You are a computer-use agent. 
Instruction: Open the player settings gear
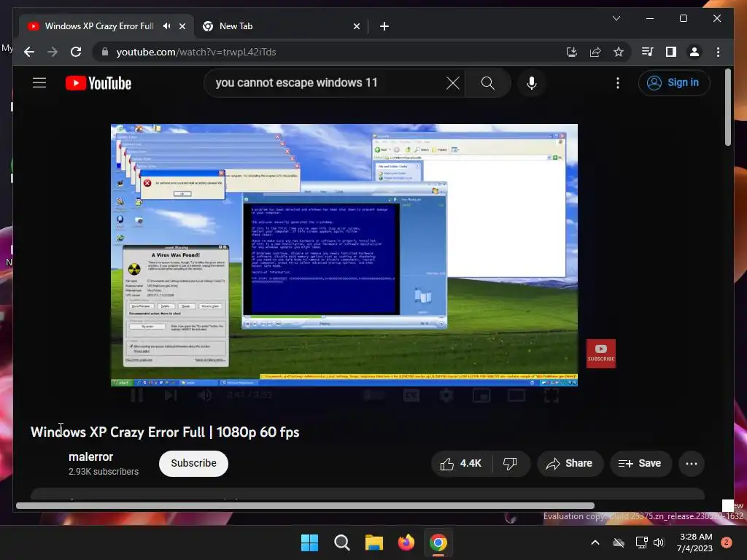coord(446,395)
